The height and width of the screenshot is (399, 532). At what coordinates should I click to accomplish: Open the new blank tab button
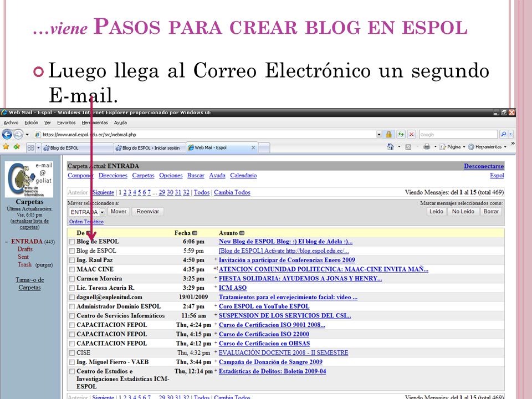point(264,147)
